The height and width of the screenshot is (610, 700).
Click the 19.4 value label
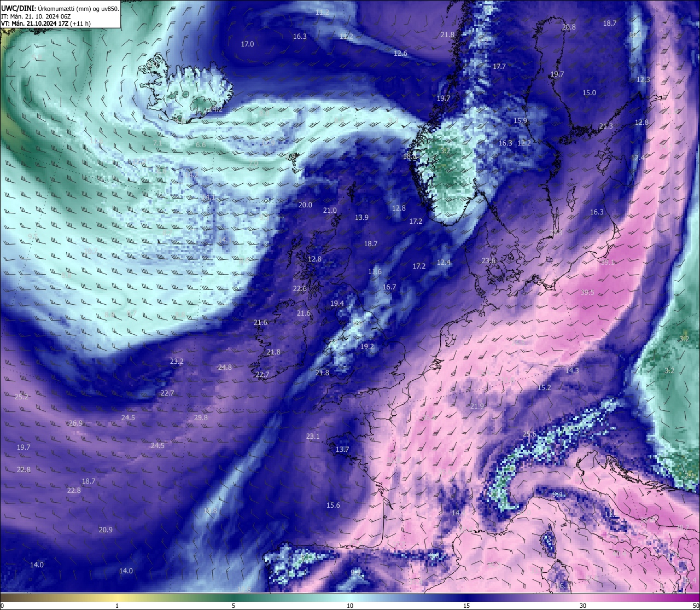tap(337, 303)
